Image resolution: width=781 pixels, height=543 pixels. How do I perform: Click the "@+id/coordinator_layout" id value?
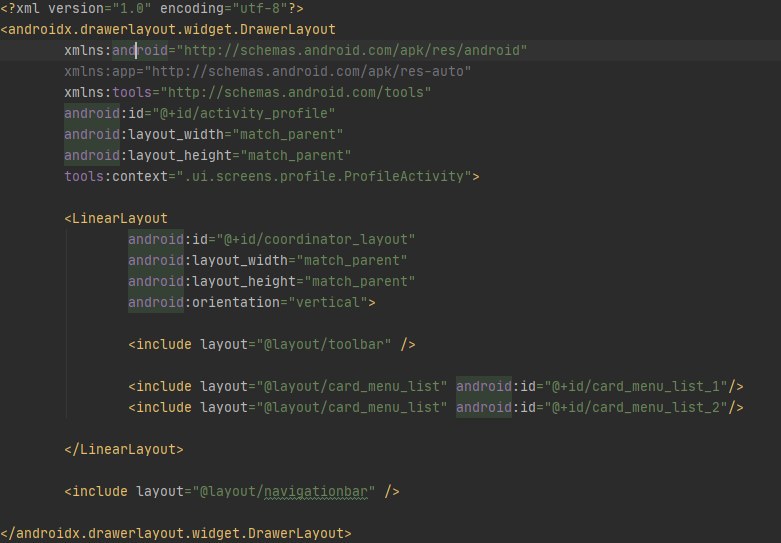coord(315,239)
